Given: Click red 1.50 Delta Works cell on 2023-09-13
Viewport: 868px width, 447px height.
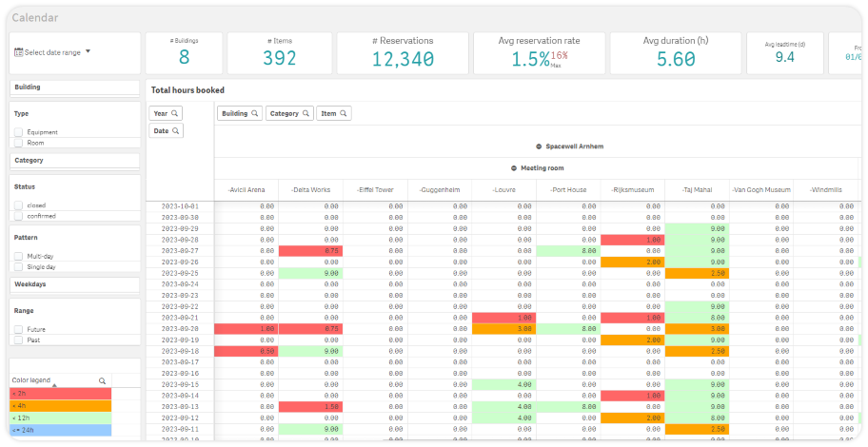Looking at the screenshot, I should point(310,407).
